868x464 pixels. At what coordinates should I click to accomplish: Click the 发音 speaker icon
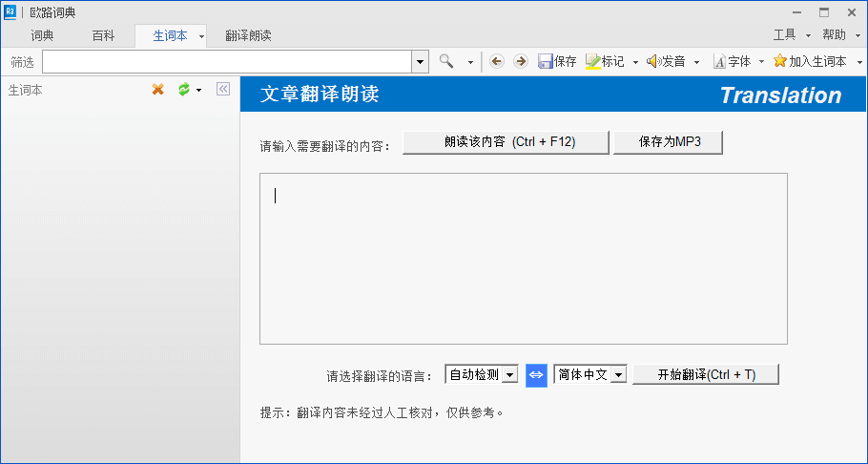(653, 61)
